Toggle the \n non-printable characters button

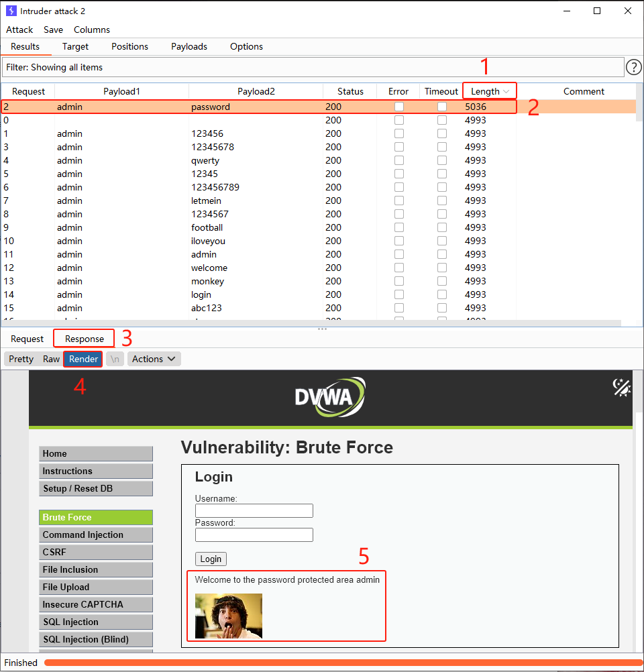click(x=115, y=359)
